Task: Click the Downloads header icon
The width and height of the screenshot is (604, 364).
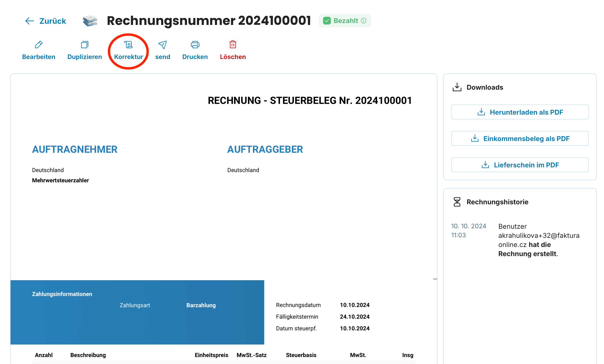Action: (457, 87)
